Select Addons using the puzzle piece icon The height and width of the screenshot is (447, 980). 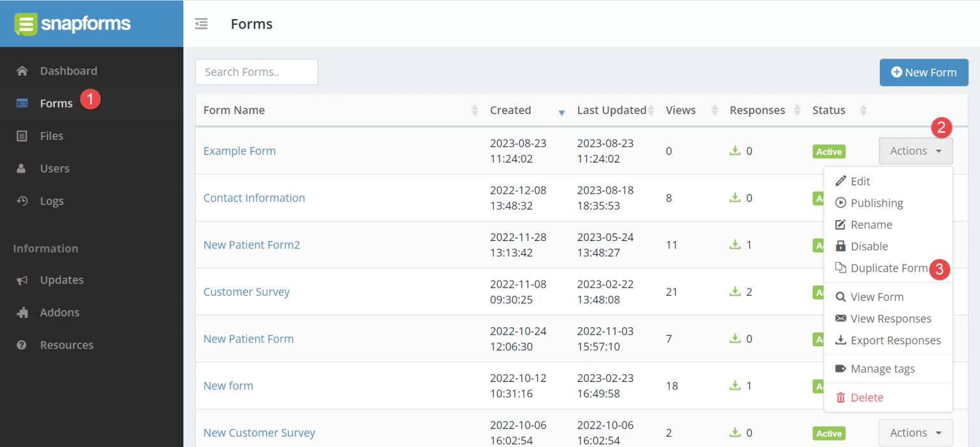click(23, 312)
